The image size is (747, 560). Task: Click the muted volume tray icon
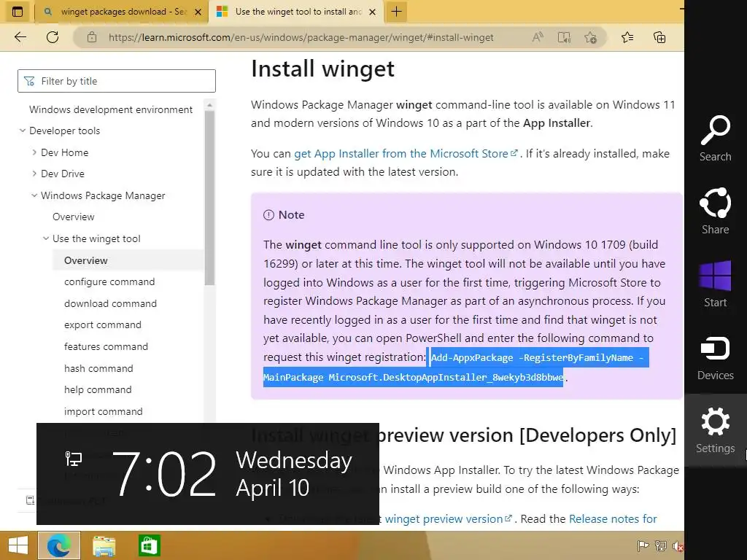point(678,546)
